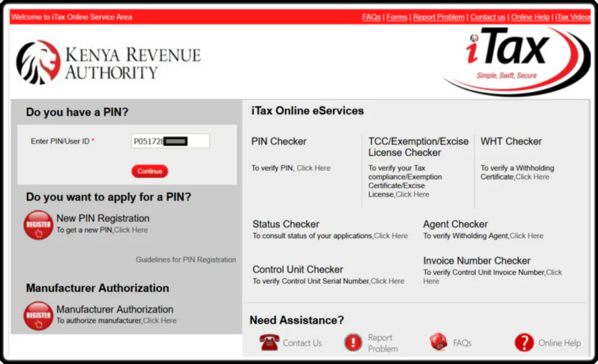Click Here link under PIN Checker
598x364 pixels.
click(x=313, y=168)
